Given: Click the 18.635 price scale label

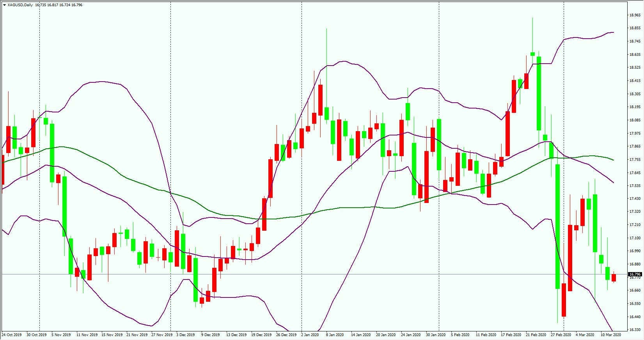Looking at the screenshot, I should pyautogui.click(x=635, y=55).
